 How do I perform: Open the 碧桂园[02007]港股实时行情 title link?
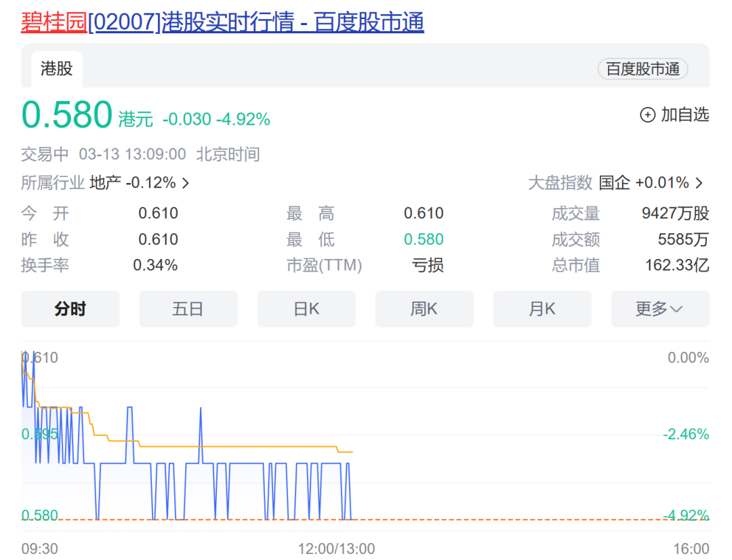222,22
